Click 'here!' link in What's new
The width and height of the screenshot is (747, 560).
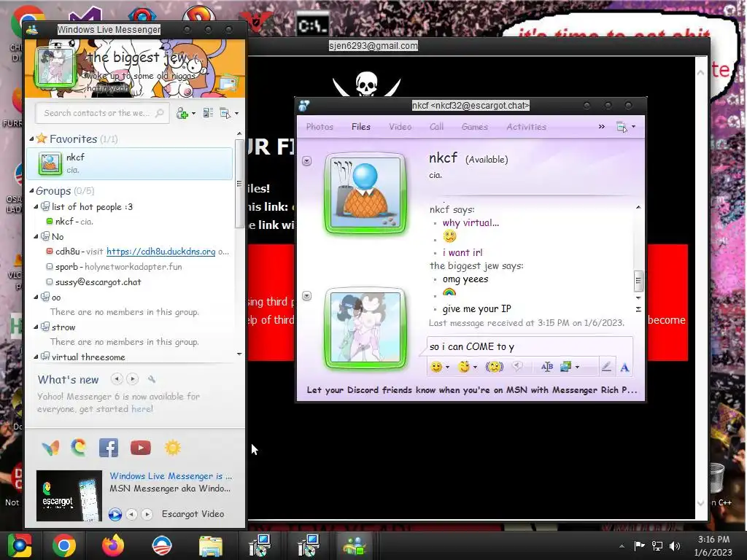[x=142, y=408]
